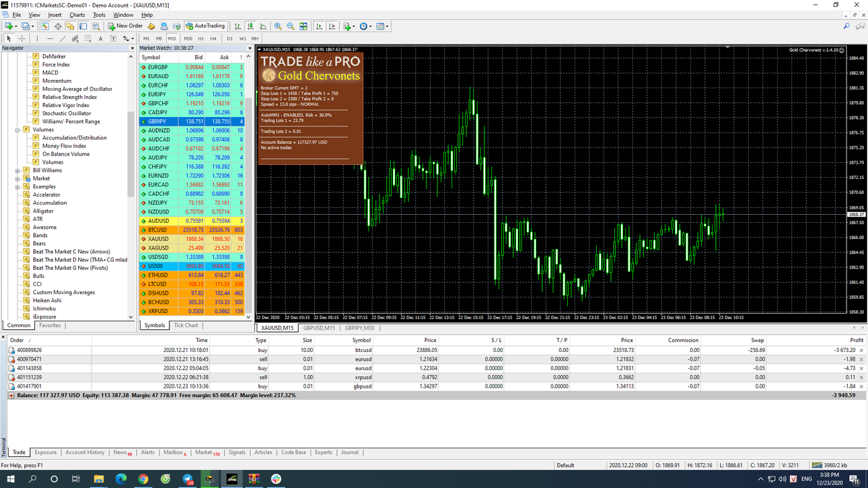Click Windows Start button

11,479
